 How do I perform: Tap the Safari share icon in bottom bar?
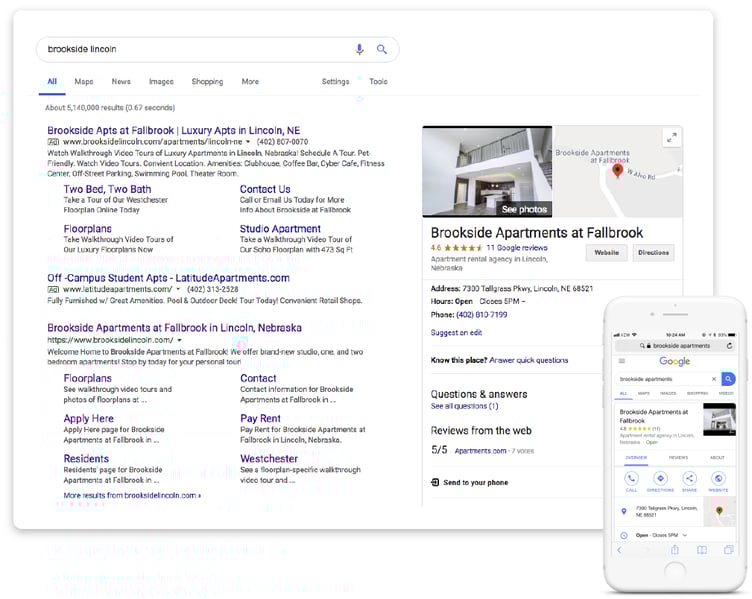click(x=675, y=550)
